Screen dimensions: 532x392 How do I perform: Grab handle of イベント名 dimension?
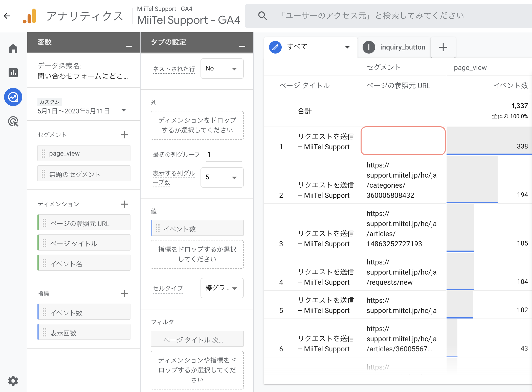point(45,263)
